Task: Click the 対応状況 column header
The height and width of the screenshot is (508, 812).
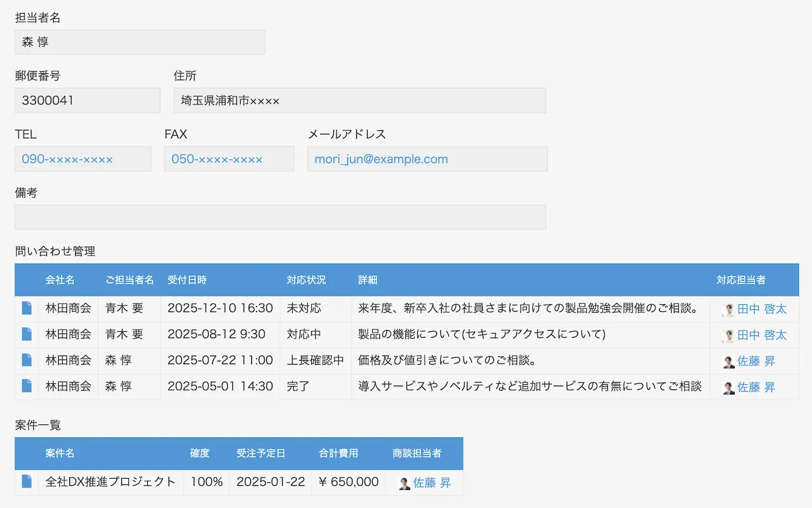Action: pos(306,280)
